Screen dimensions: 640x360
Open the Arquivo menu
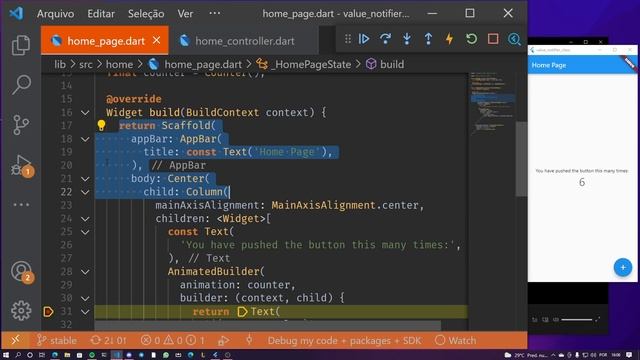pyautogui.click(x=56, y=13)
